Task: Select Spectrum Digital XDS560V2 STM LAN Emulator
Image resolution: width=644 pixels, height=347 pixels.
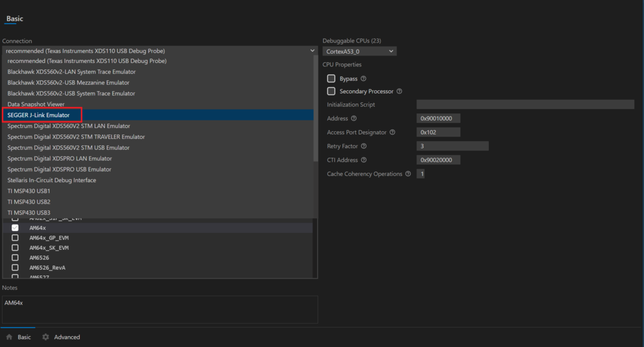Action: pos(158,126)
